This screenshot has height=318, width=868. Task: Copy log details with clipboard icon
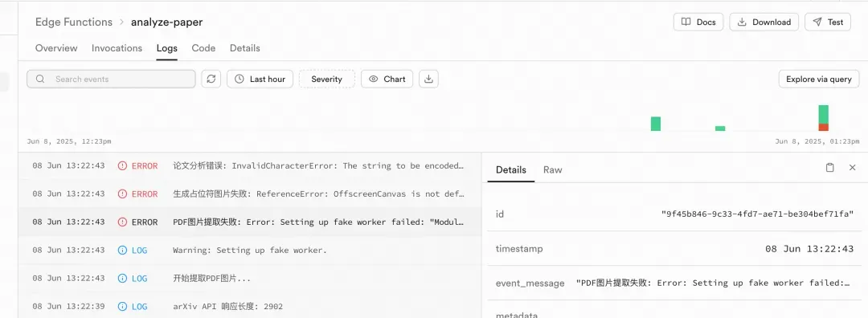tap(829, 168)
